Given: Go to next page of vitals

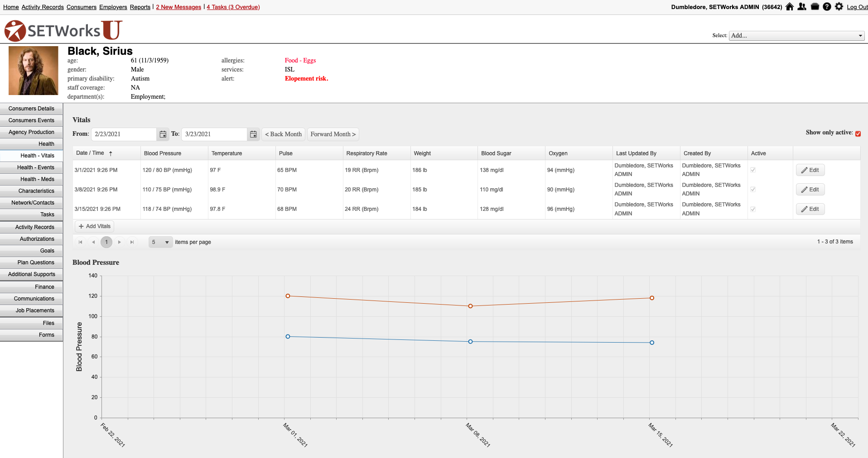Looking at the screenshot, I should (119, 242).
